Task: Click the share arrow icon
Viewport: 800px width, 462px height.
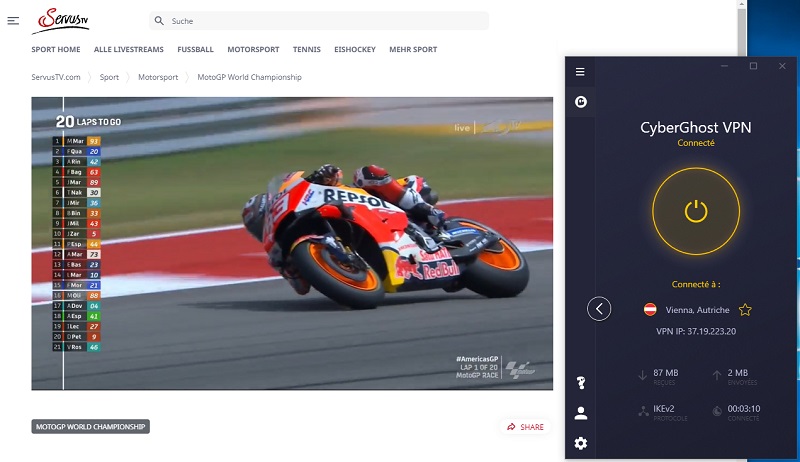Action: click(x=511, y=427)
